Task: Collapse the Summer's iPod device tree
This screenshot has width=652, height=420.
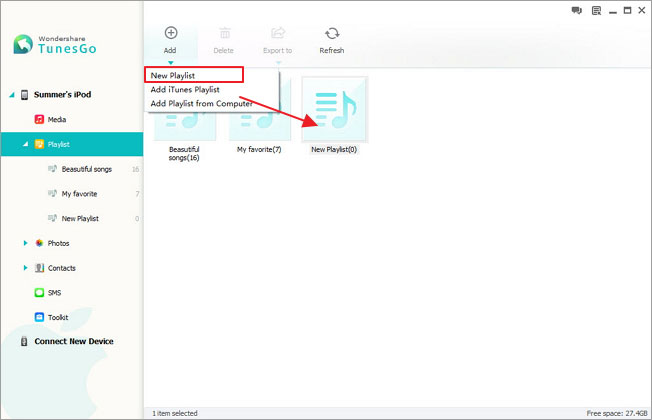Action: pos(12,95)
